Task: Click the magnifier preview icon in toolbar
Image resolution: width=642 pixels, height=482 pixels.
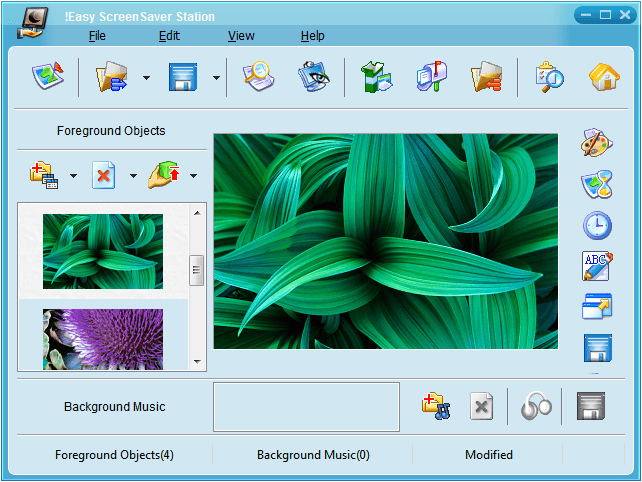Action: pyautogui.click(x=258, y=76)
